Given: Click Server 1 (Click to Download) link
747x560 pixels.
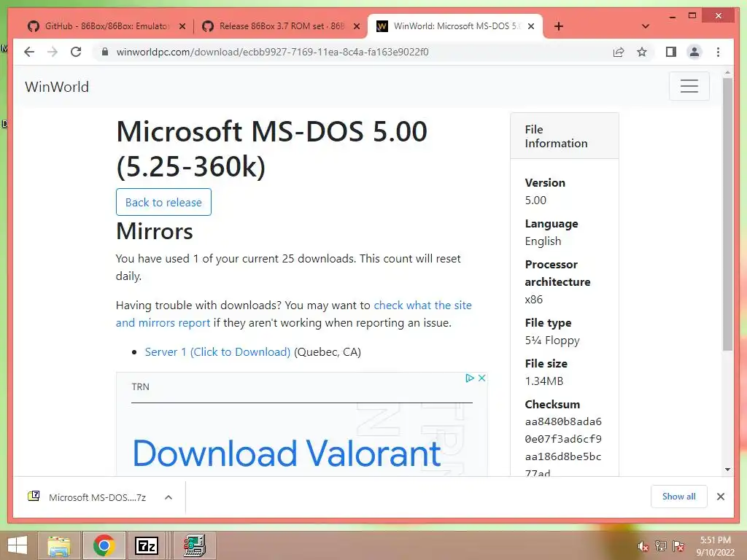Looking at the screenshot, I should 217,352.
